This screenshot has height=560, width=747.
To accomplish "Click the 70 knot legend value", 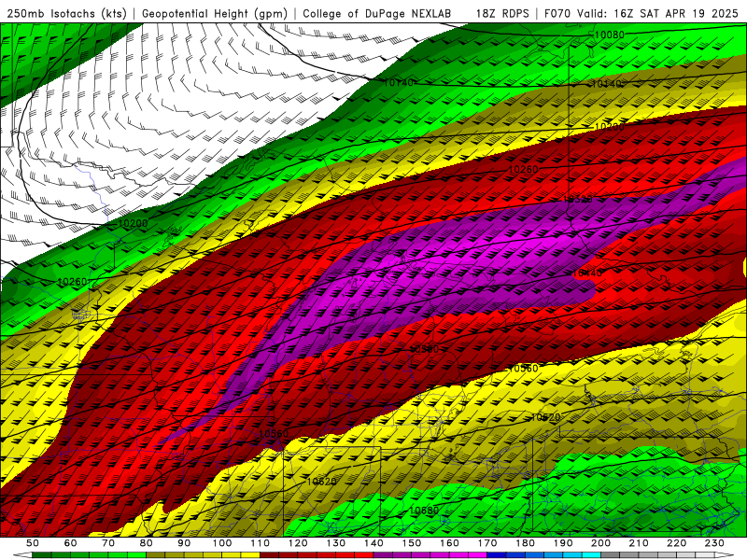I will (108, 543).
